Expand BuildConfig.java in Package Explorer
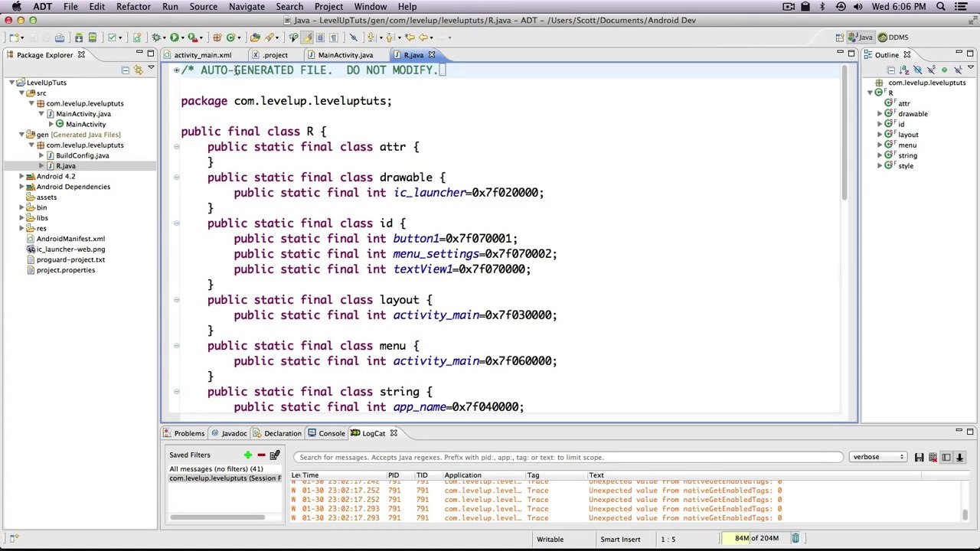This screenshot has height=551, width=980. point(41,155)
